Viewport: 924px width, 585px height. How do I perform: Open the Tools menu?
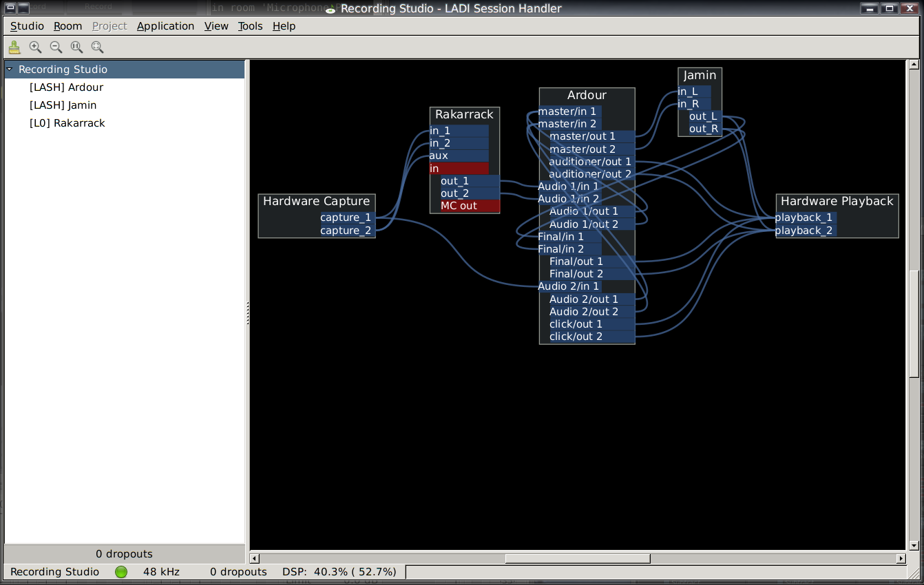coord(249,25)
